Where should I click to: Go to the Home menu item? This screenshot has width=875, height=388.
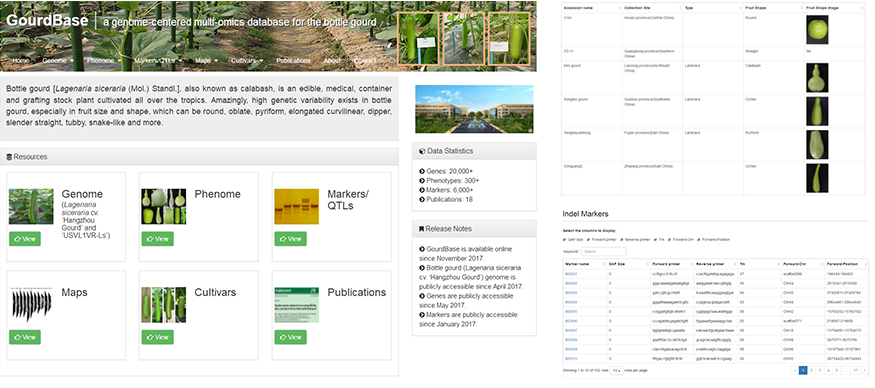pyautogui.click(x=21, y=60)
